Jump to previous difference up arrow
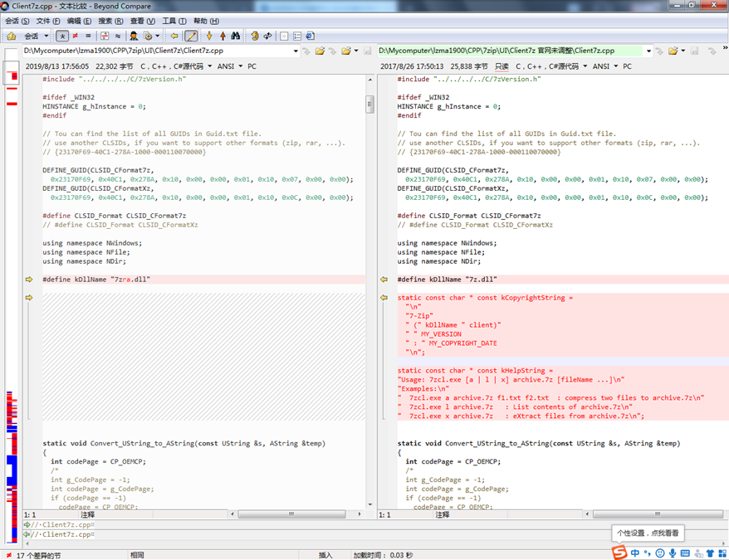Viewport: 729px width, 560px height. coord(223,36)
